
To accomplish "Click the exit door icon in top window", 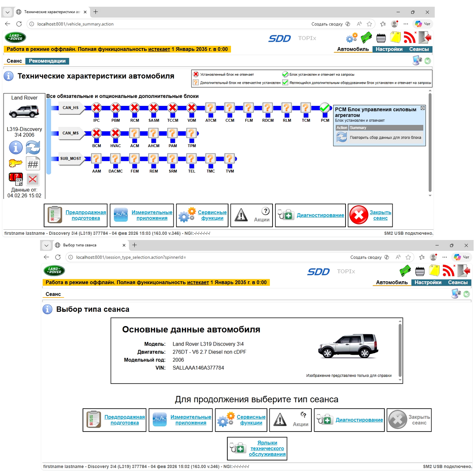I will pyautogui.click(x=424, y=38).
